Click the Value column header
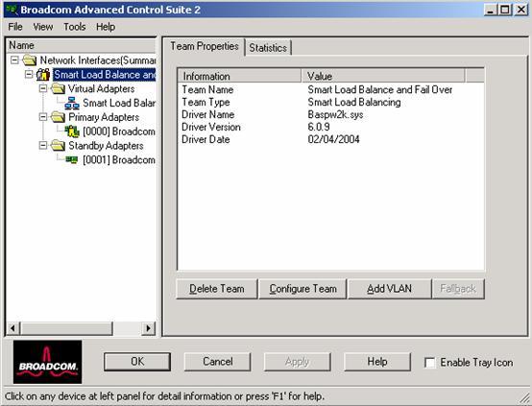 coord(383,76)
